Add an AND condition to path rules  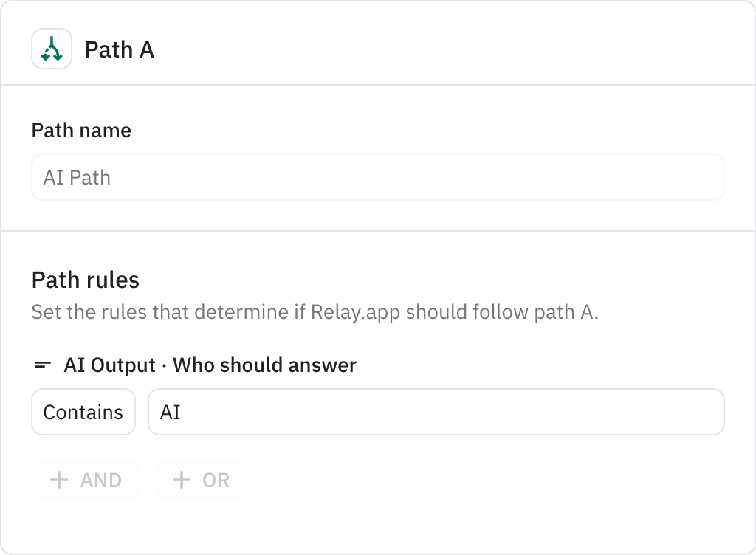(86, 480)
